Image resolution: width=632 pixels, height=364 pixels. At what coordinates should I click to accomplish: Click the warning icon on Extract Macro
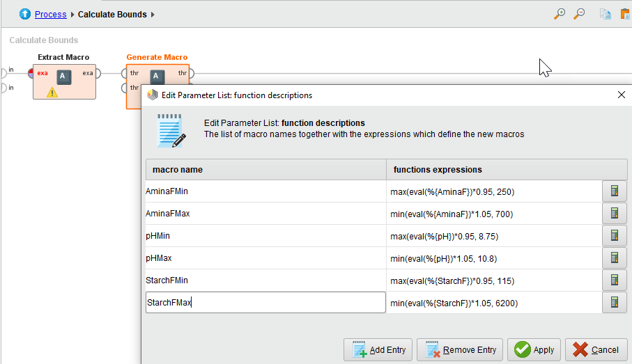(52, 92)
